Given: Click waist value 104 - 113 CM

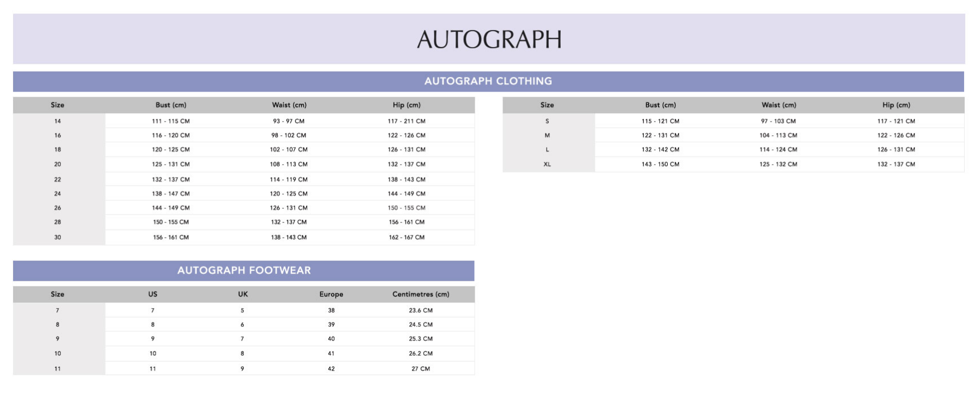Looking at the screenshot, I should tap(778, 135).
